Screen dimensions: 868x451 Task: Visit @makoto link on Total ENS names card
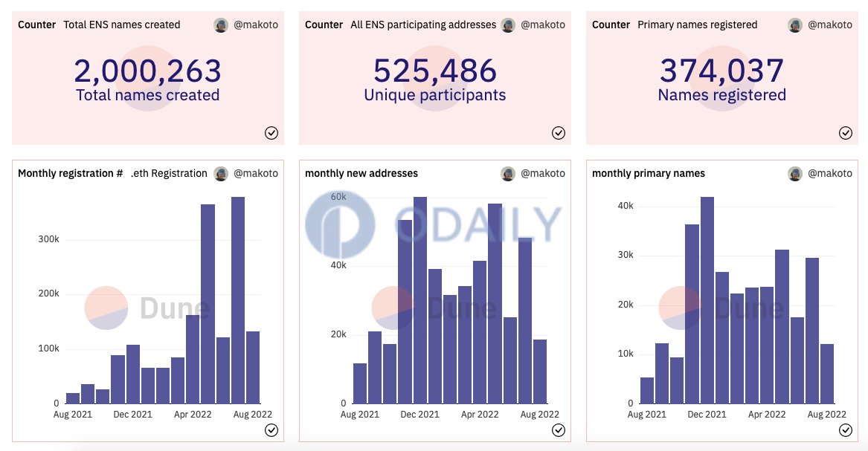(x=256, y=25)
